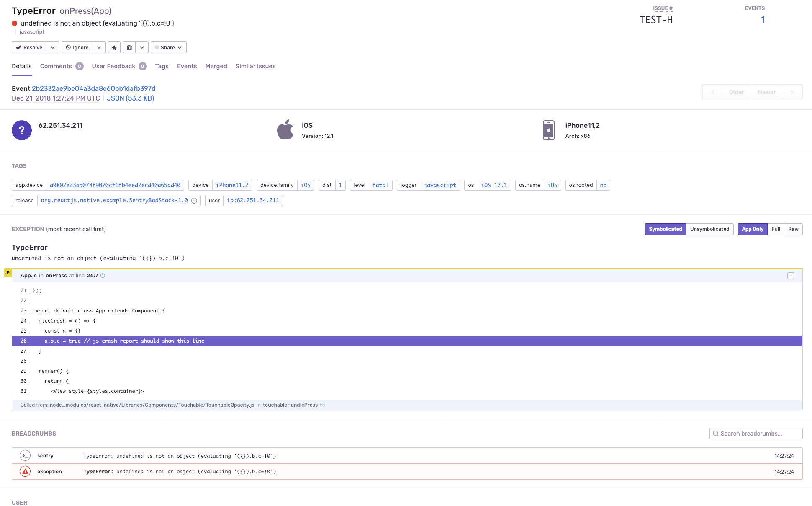This screenshot has width=812, height=506.
Task: Open the Share dropdown
Action: (x=168, y=48)
